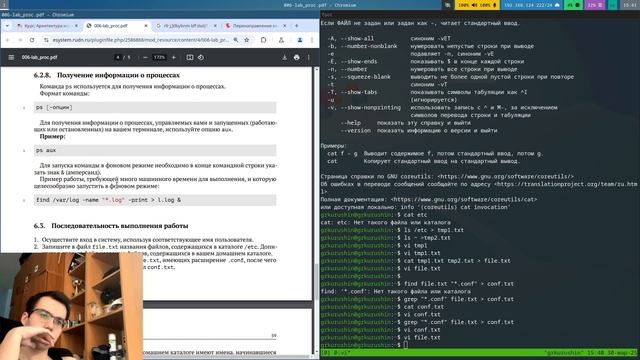
Task: Click the search magnifier in address bar
Action: coord(236,40)
